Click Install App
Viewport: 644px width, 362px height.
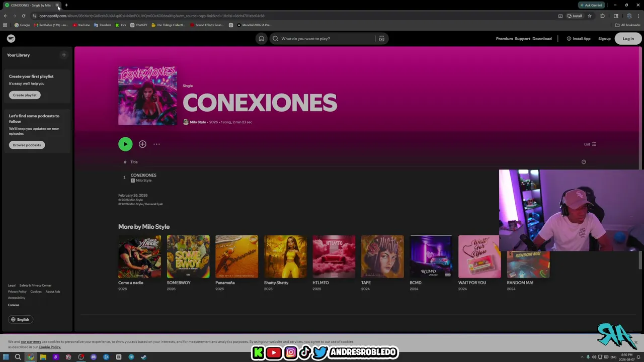(x=579, y=39)
